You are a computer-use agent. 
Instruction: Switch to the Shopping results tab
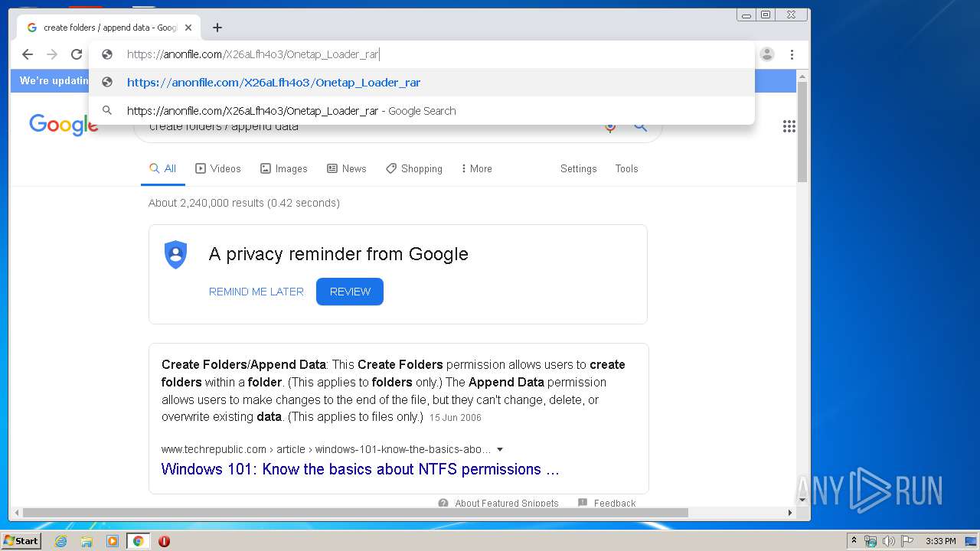[x=414, y=168]
